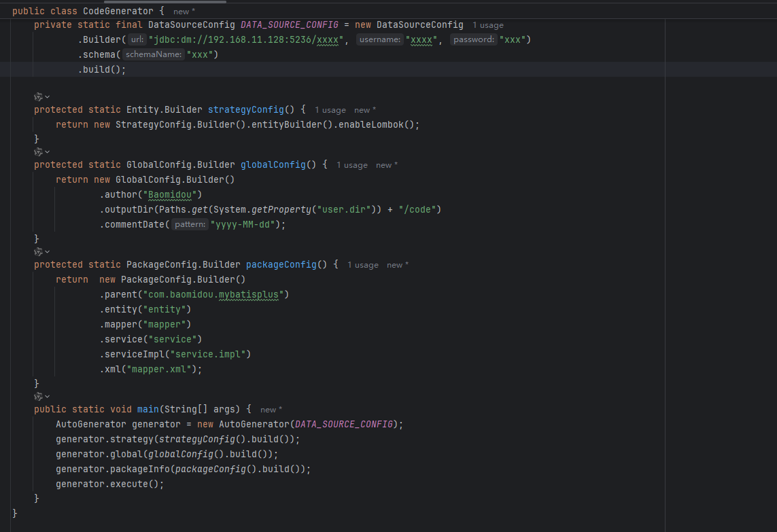
Task: Click the strategyConfig method name in its declaration
Action: coord(246,109)
